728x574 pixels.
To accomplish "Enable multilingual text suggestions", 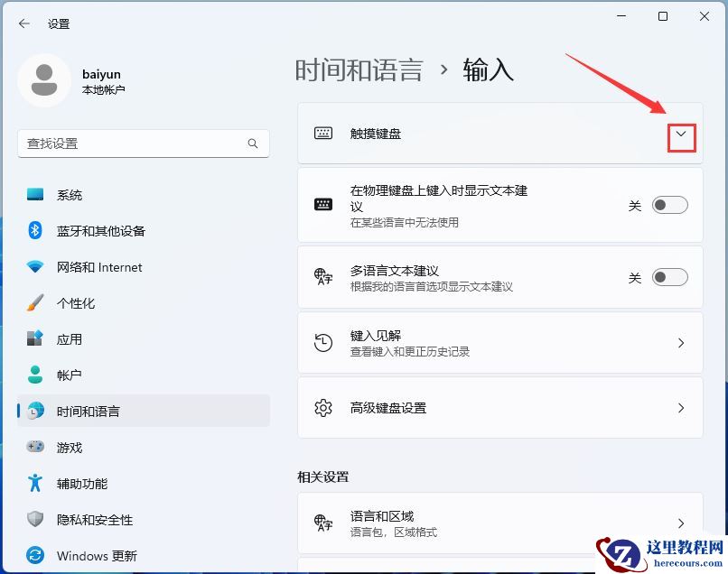I will pos(669,277).
